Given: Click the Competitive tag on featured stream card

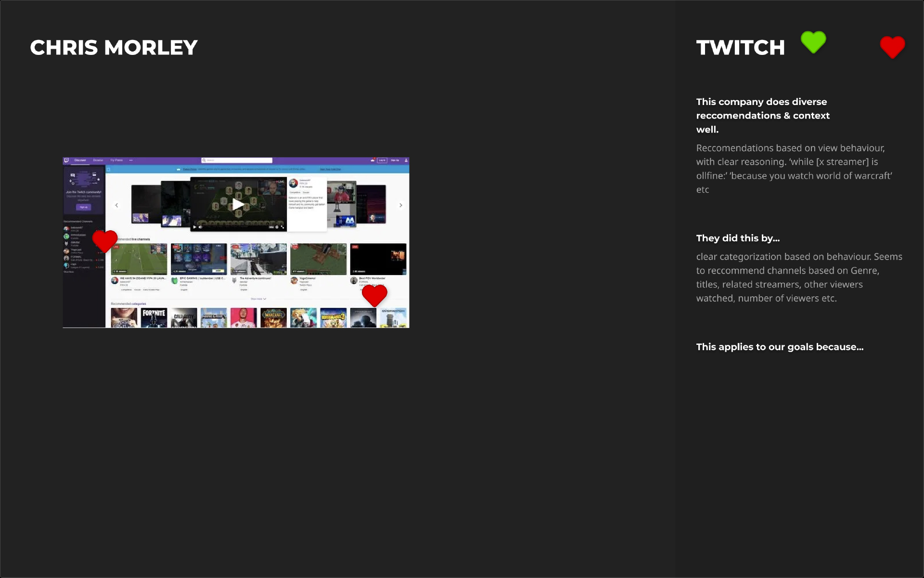Looking at the screenshot, I should click(295, 192).
